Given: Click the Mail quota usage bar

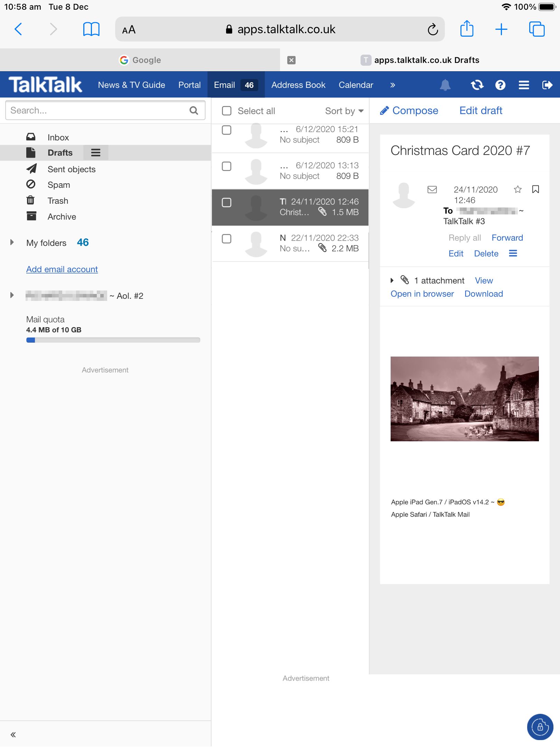Looking at the screenshot, I should tap(113, 340).
